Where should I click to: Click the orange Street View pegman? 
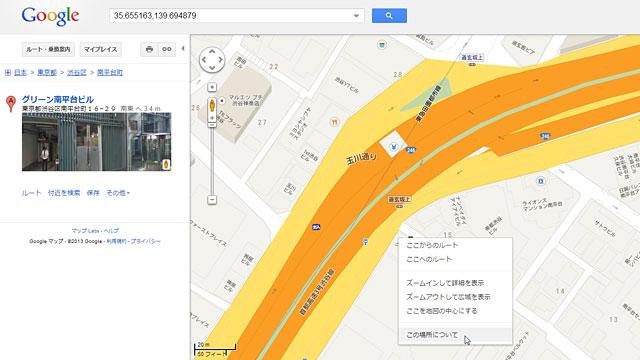pyautogui.click(x=212, y=106)
